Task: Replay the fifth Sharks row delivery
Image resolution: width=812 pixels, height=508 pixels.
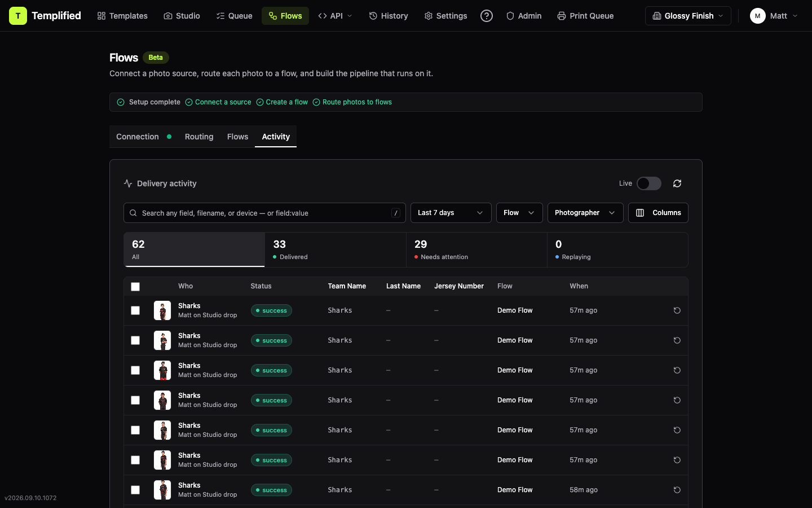Action: [677, 430]
